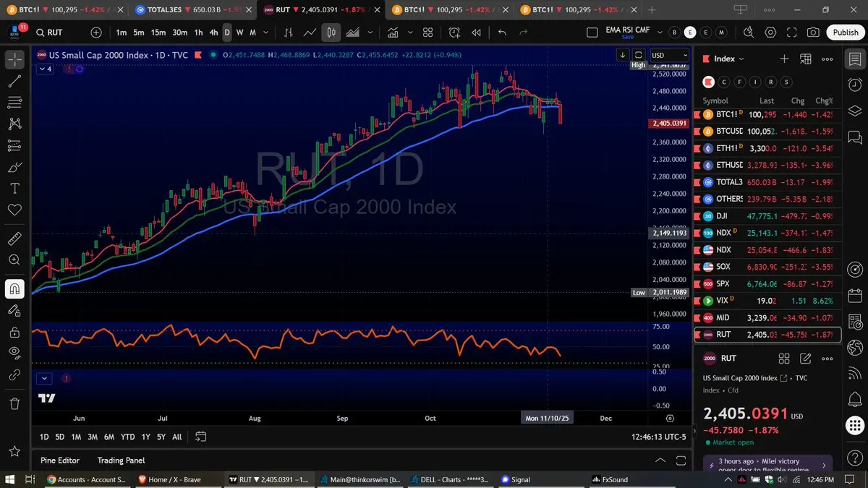This screenshot has width=868, height=488.
Task: Select candles chart style
Action: click(x=331, y=33)
